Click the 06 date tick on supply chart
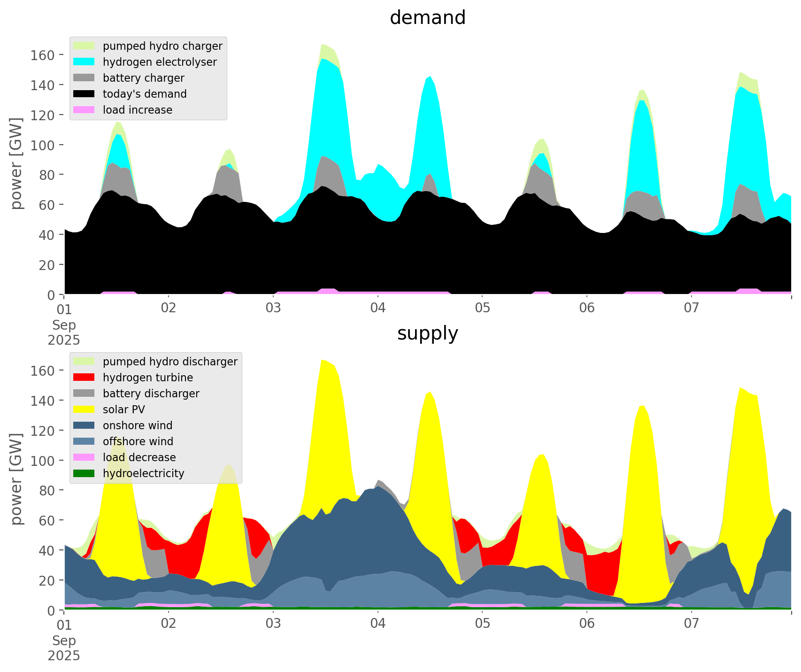This screenshot has height=672, width=801. pos(587,624)
